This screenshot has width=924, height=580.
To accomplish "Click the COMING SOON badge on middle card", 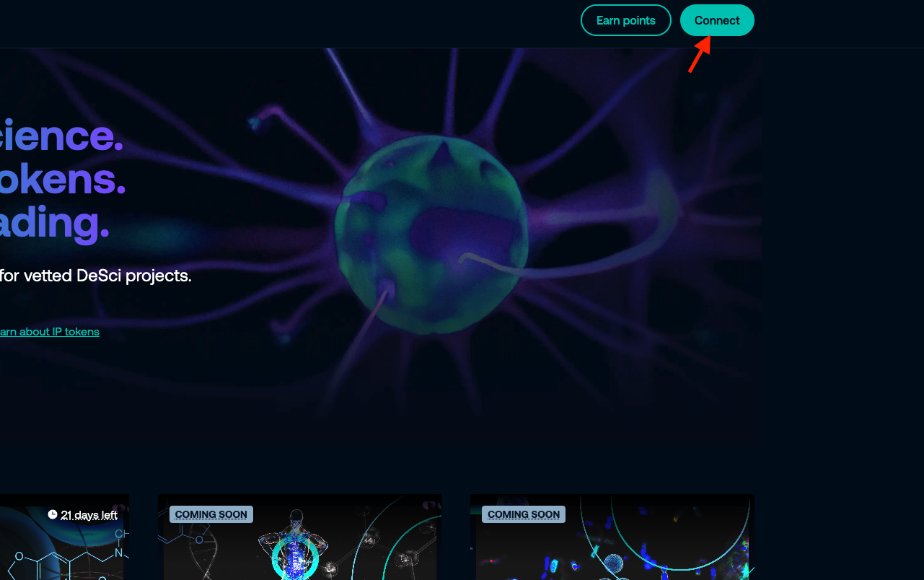I will pos(211,514).
